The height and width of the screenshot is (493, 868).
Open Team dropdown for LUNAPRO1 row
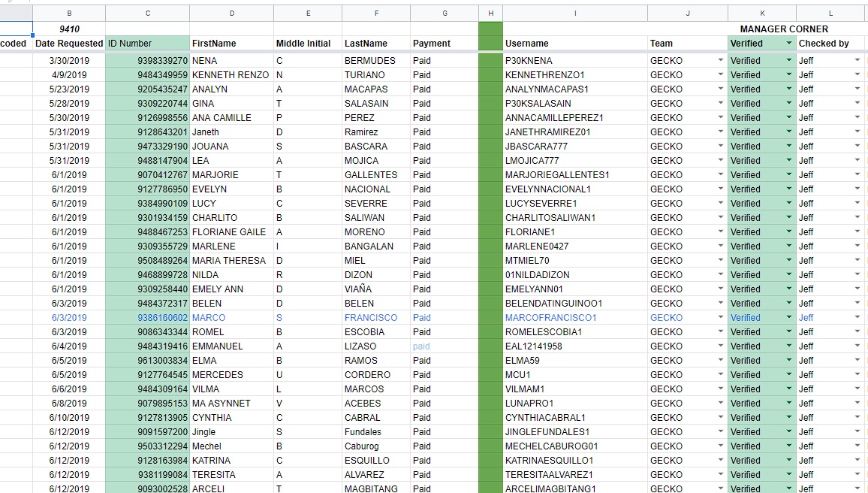[x=720, y=403]
